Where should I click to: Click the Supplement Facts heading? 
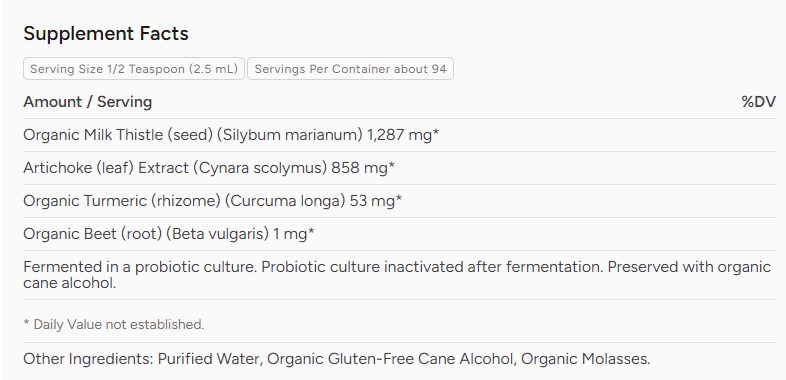click(106, 34)
